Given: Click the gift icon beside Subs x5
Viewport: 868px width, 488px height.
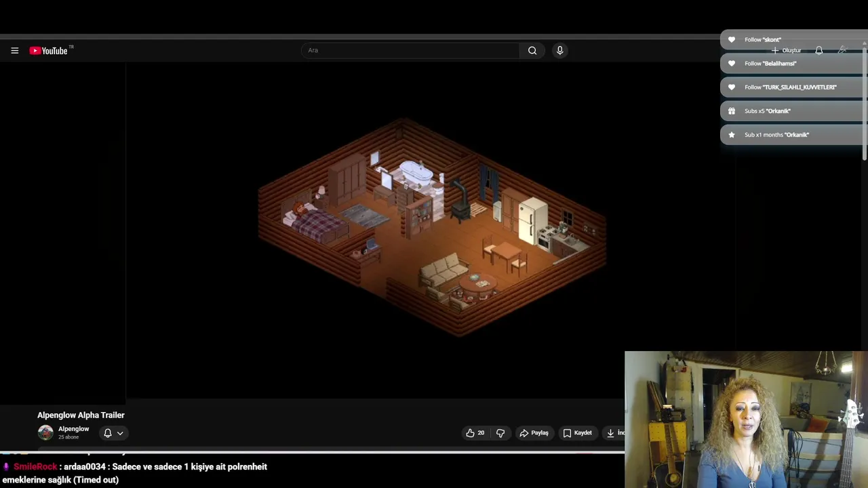Looking at the screenshot, I should coord(731,111).
